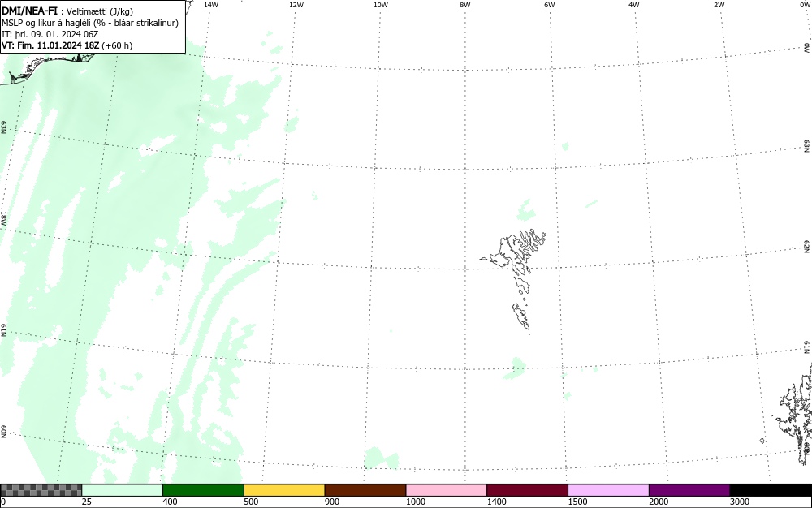Select the pink 1000-1400 legend swatch
The height and width of the screenshot is (508, 812).
[x=447, y=490]
